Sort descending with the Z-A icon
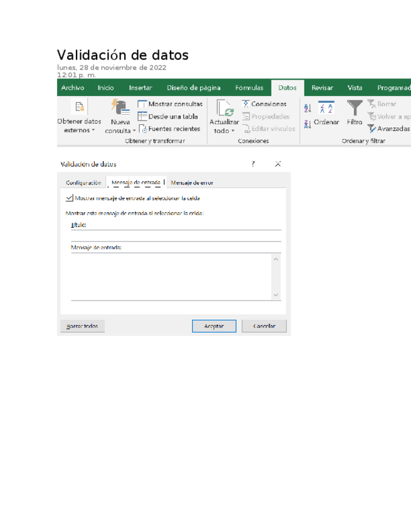411x532 pixels. click(307, 124)
